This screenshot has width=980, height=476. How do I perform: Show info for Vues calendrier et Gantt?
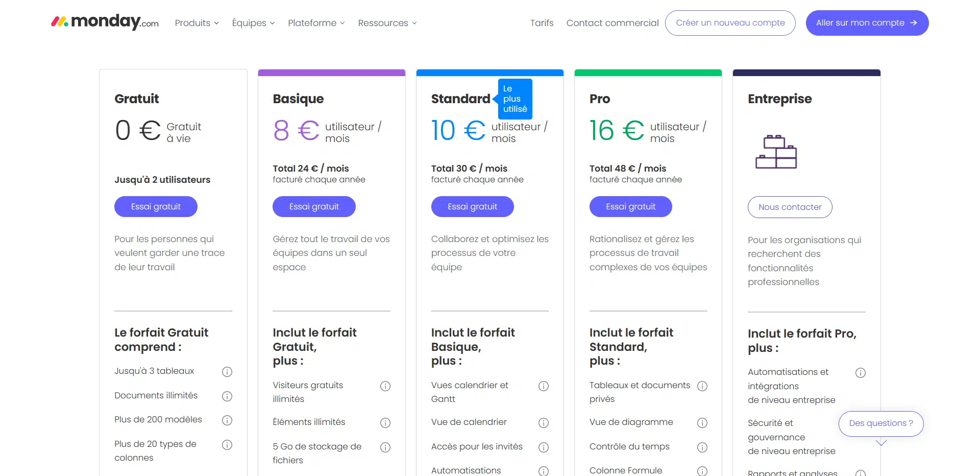[544, 386]
